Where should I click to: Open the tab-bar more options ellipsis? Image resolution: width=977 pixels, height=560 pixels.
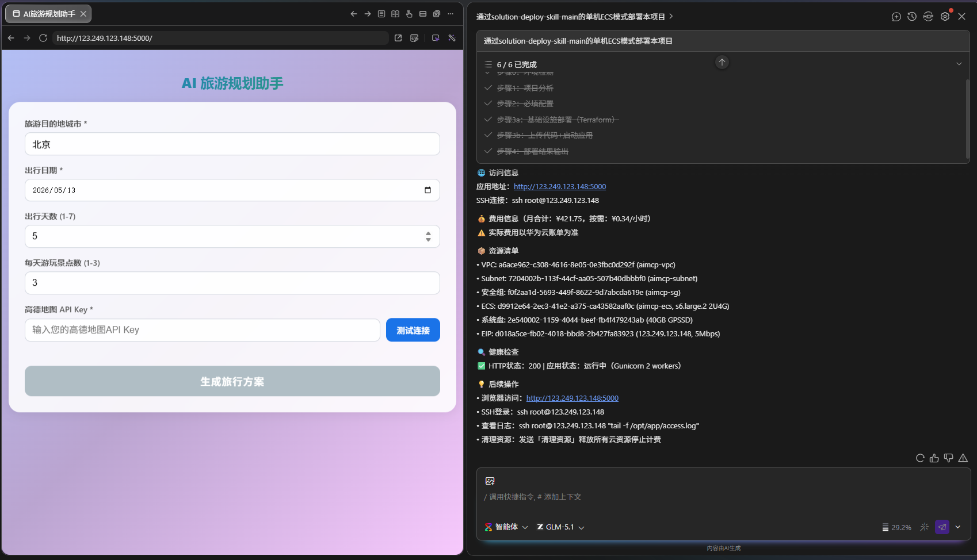click(451, 14)
